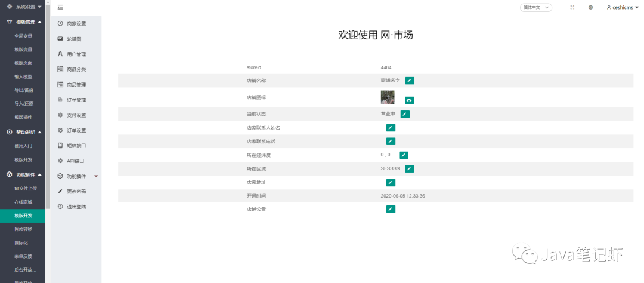This screenshot has width=644, height=283.
Task: Open the ceshicms user dropdown
Action: pyautogui.click(x=623, y=7)
